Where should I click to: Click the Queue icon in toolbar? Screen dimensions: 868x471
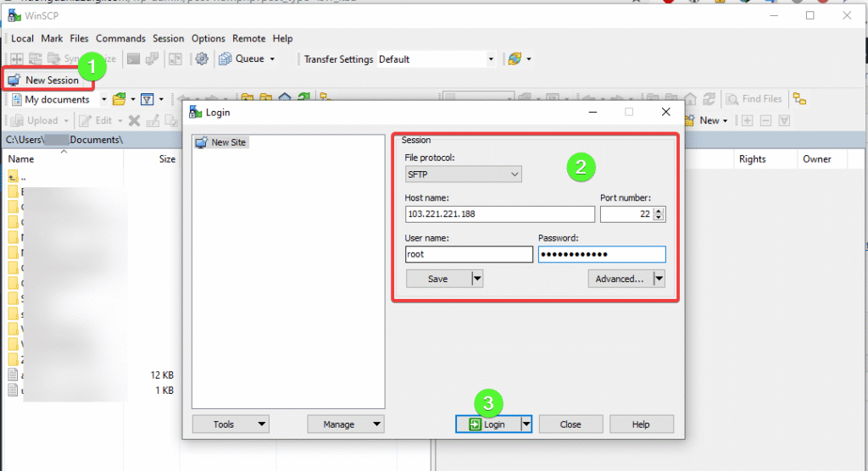click(x=226, y=59)
